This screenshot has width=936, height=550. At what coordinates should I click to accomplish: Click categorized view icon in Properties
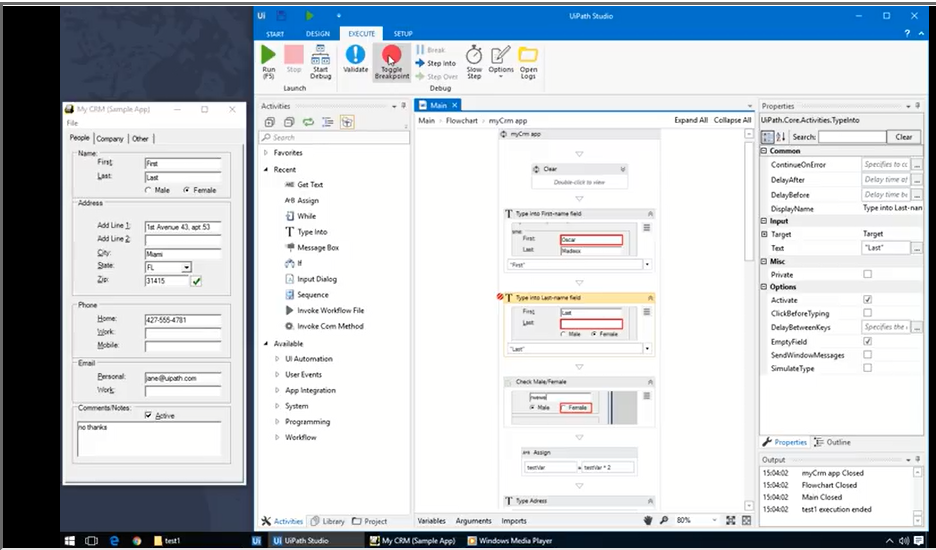click(768, 137)
